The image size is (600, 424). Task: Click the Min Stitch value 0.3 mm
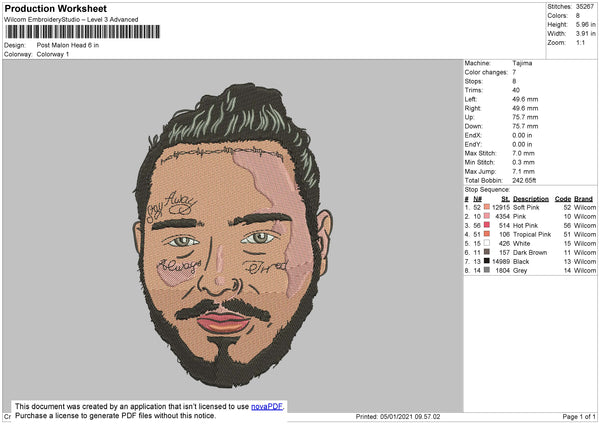point(523,162)
